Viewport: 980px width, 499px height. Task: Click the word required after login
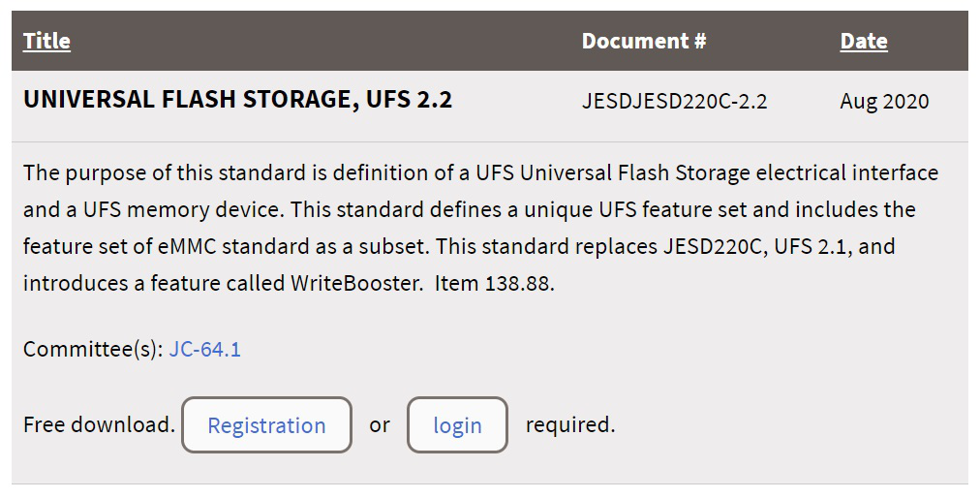[x=570, y=424]
